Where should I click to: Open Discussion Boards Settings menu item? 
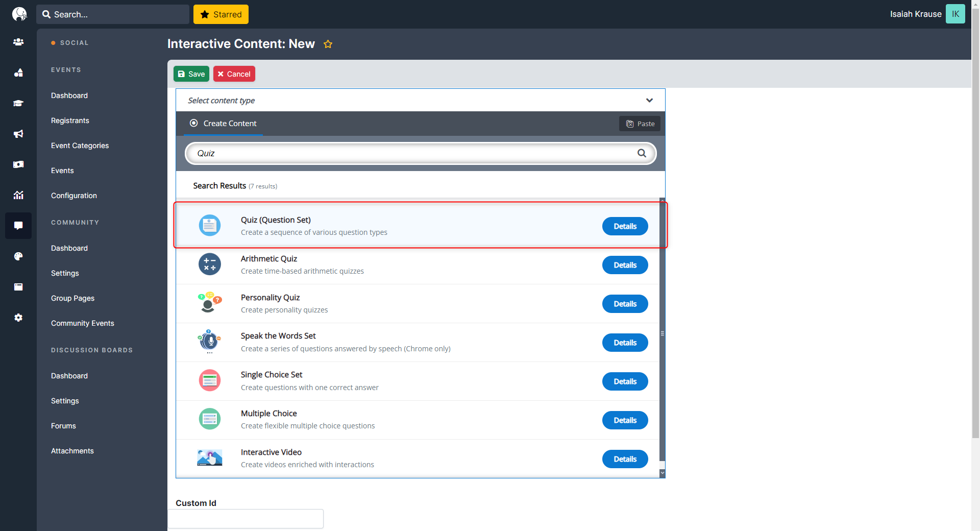[65, 401]
